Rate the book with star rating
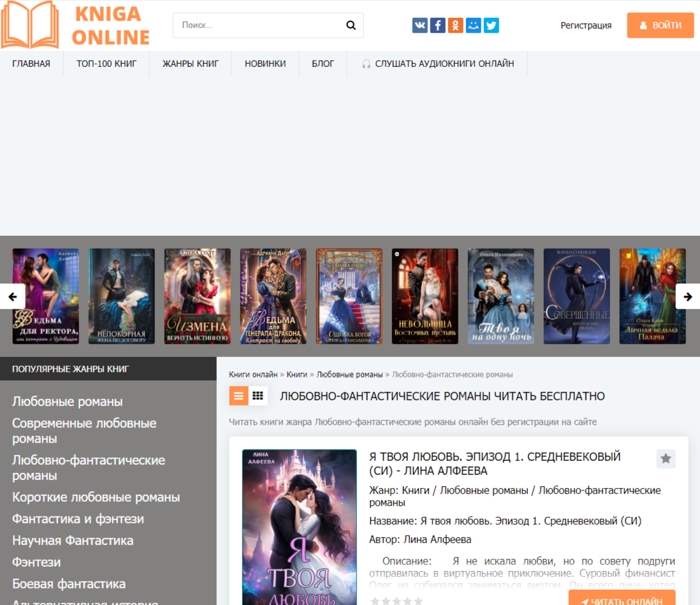This screenshot has height=605, width=700. (x=397, y=601)
